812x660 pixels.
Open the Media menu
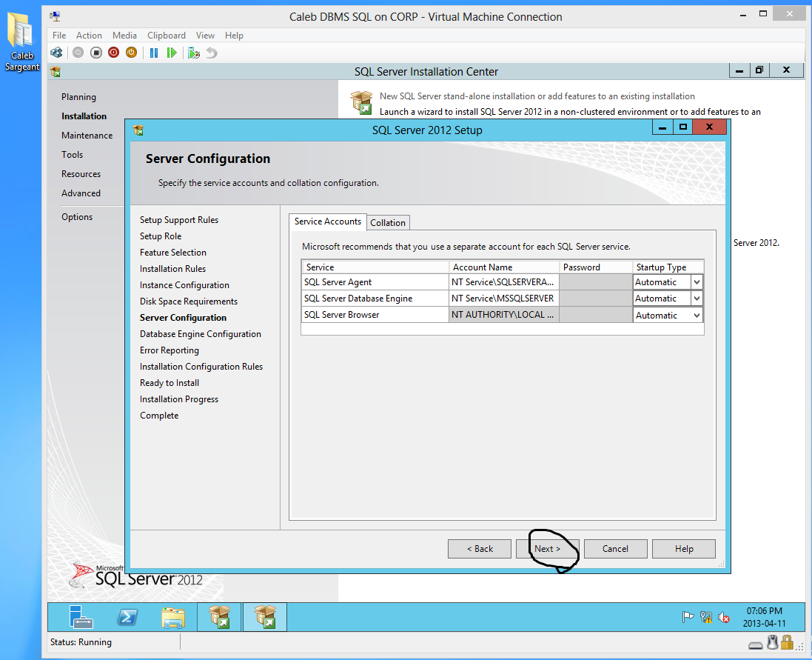click(124, 36)
